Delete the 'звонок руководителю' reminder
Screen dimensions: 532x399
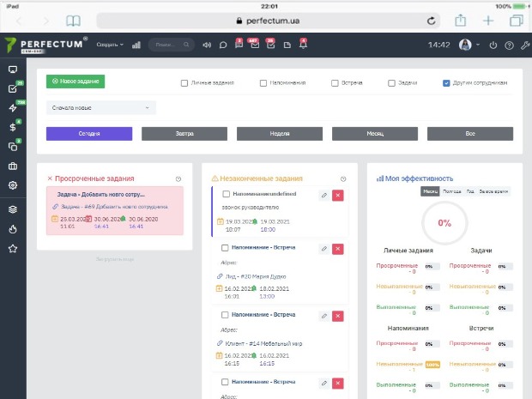337,195
